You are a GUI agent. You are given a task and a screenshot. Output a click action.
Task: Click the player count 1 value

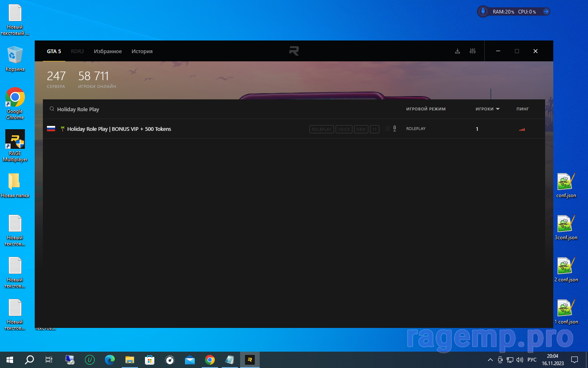[x=477, y=129]
